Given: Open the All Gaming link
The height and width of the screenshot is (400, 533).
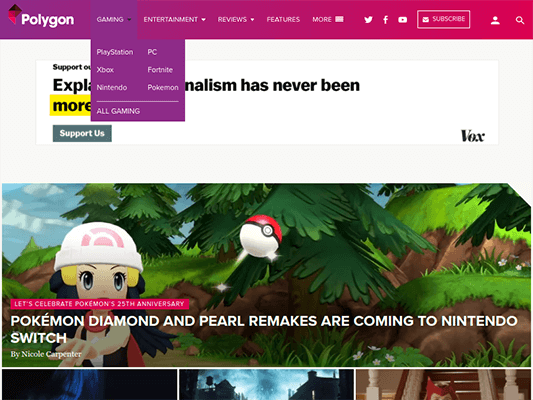Looking at the screenshot, I should (118, 111).
